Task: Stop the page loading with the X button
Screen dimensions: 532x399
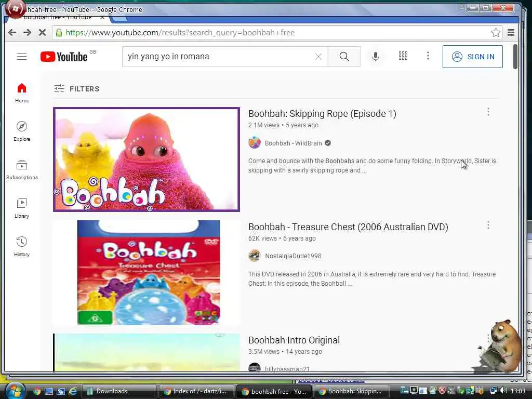Action: [42, 33]
